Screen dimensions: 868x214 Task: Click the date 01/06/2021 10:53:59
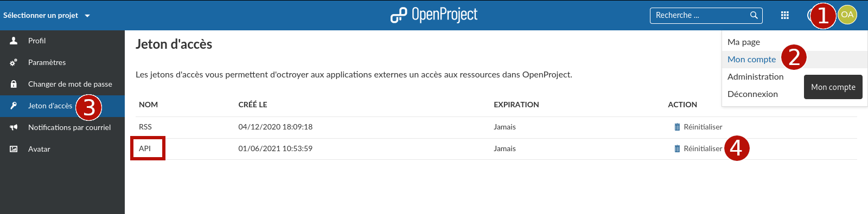point(276,148)
